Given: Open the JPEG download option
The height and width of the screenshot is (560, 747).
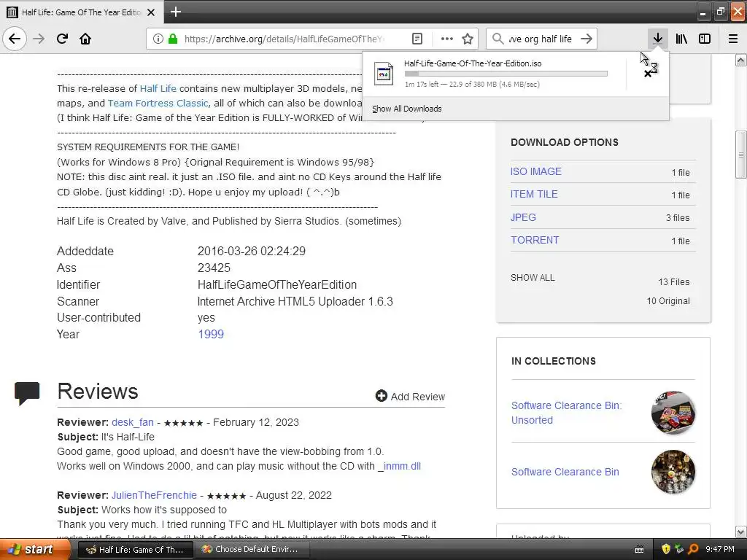Looking at the screenshot, I should (523, 217).
